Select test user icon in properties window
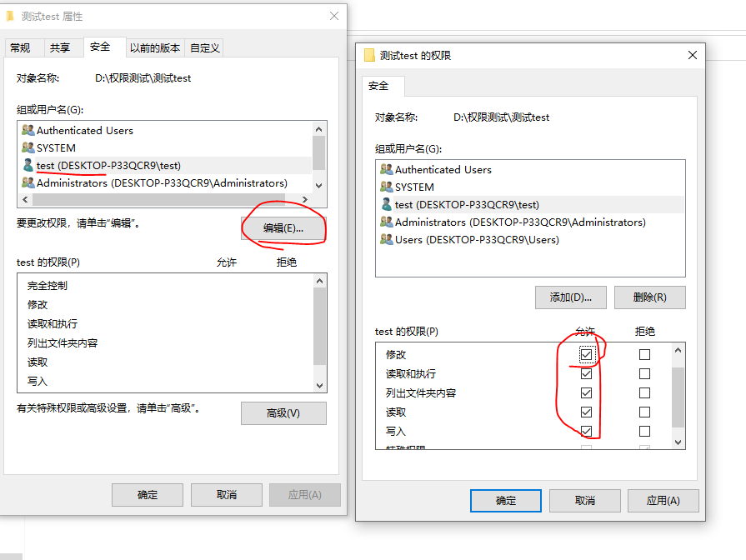746x560 pixels. 28,165
